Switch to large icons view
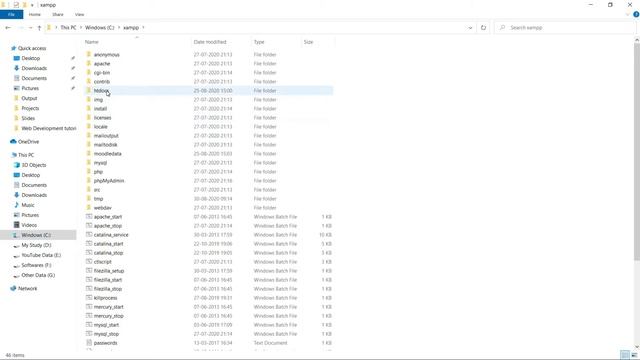The height and width of the screenshot is (360, 640). coord(634,355)
